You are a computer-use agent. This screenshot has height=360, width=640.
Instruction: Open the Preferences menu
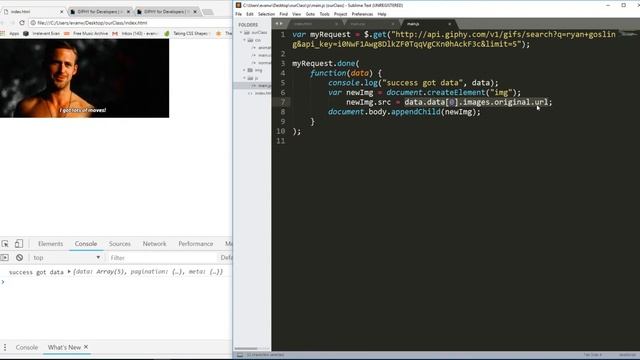tap(362, 14)
